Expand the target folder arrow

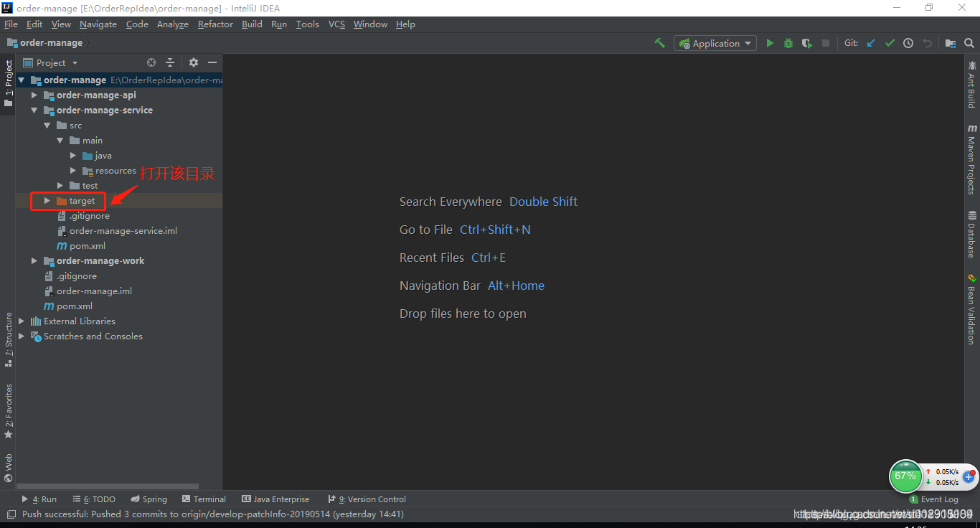[x=47, y=201]
